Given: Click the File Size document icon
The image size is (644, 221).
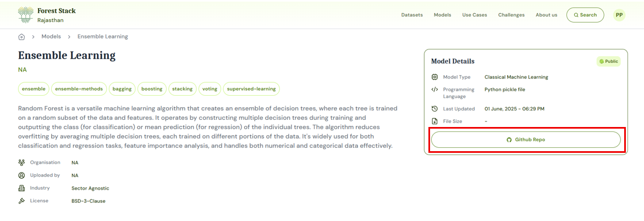Looking at the screenshot, I should tap(434, 121).
